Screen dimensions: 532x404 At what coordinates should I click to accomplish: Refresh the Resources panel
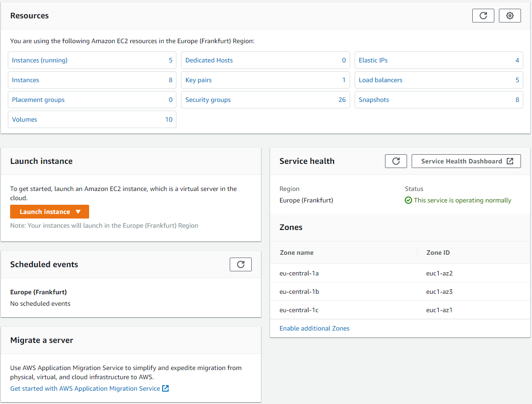483,15
